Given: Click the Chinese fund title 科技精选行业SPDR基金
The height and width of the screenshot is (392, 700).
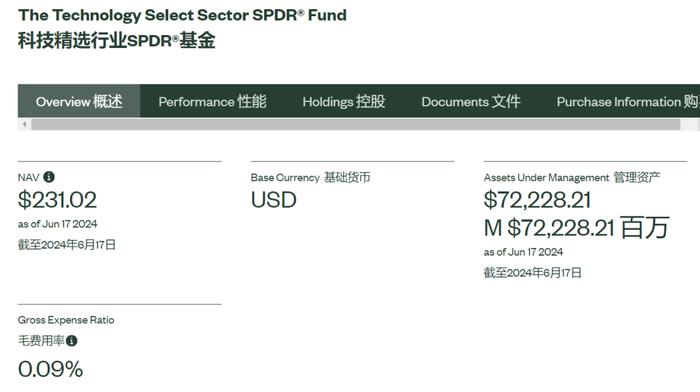Looking at the screenshot, I should click(x=117, y=40).
